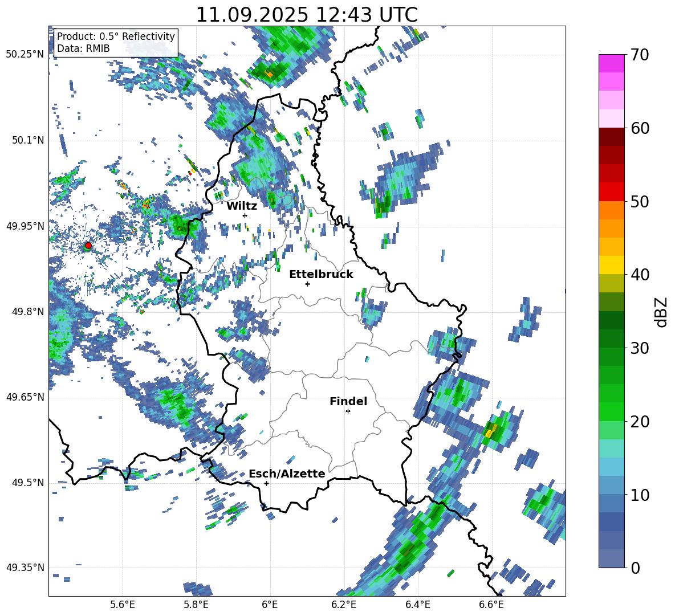Screen dimensions: 675x616
Task: Click the dark maroon swatch below 60
Action: 611,137
